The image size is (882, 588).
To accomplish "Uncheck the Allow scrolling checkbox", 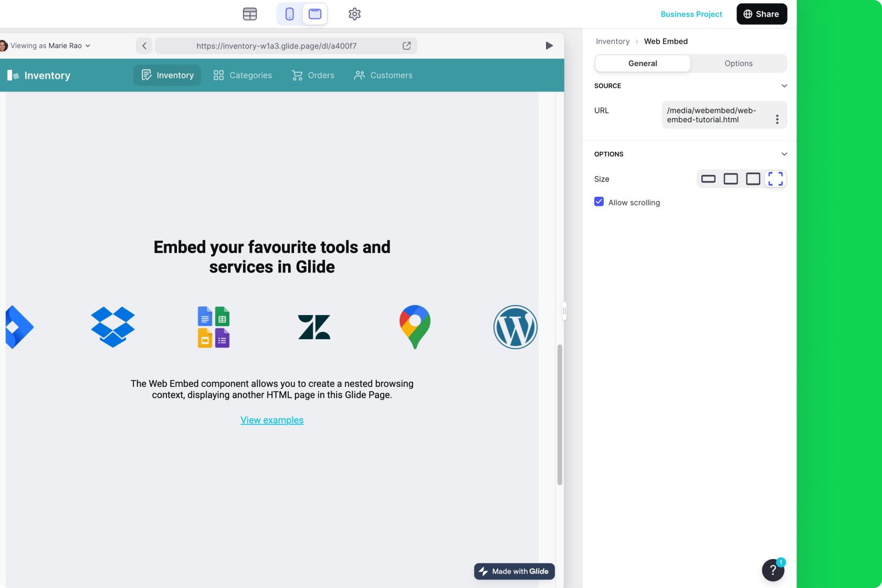I will pos(598,202).
